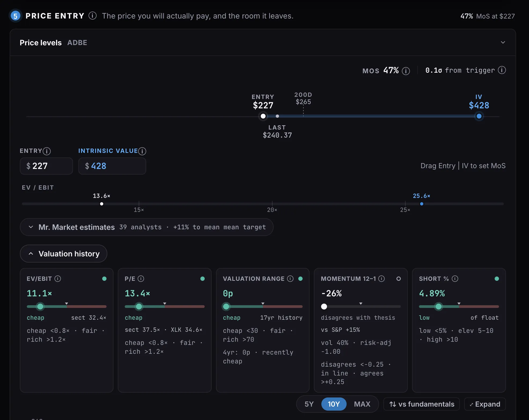Click the Short % green status dot
Image resolution: width=529 pixels, height=420 pixels.
click(x=497, y=279)
